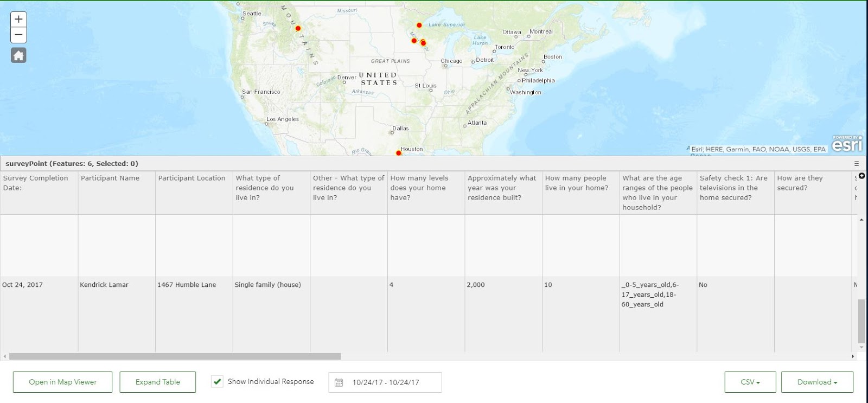868x403 pixels.
Task: Zoom in on the map
Action: pyautogui.click(x=18, y=20)
